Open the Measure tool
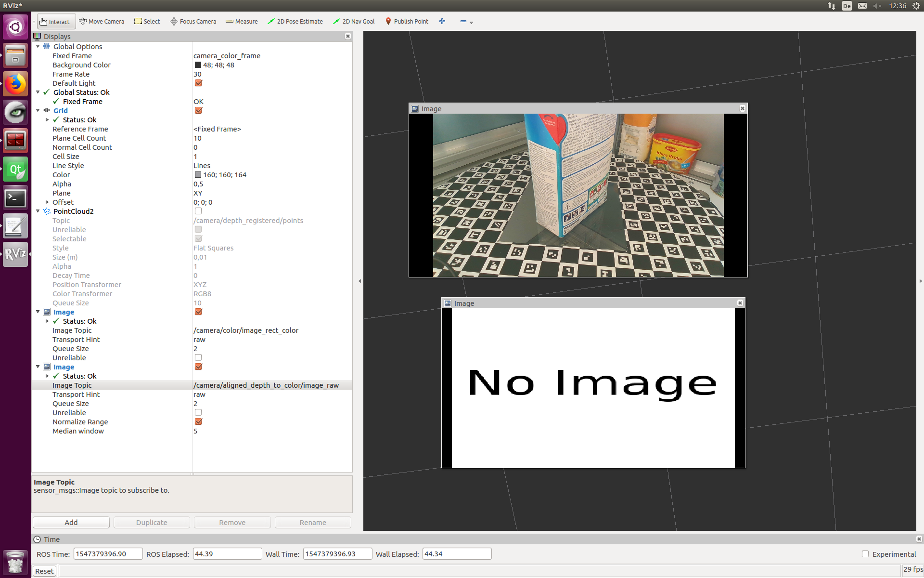 coord(242,21)
